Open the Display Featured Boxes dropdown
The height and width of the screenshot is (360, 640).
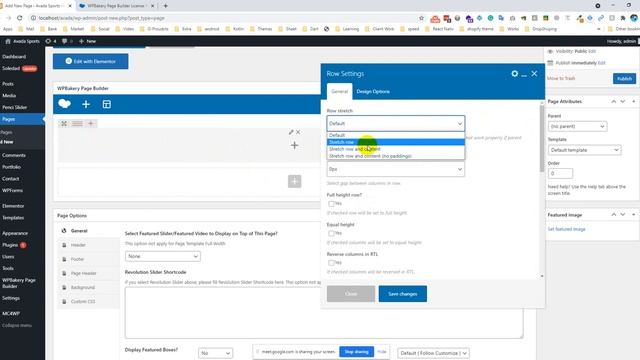coord(215,353)
